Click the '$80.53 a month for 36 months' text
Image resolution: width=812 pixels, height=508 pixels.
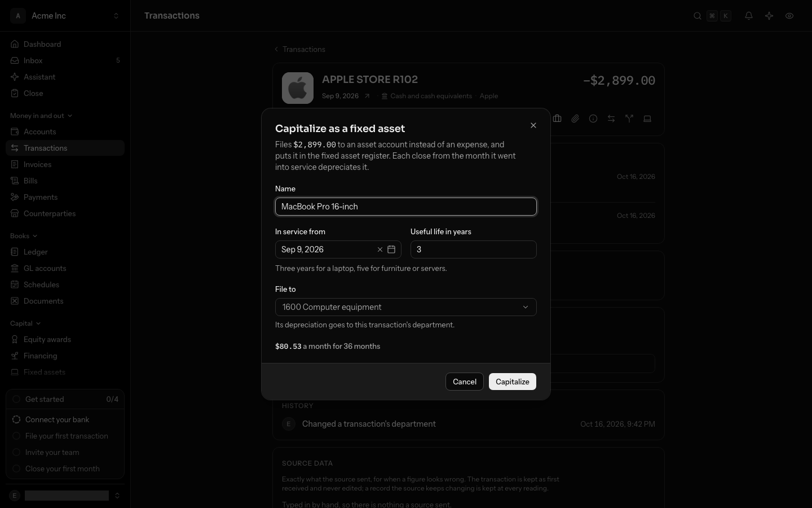[x=328, y=347]
